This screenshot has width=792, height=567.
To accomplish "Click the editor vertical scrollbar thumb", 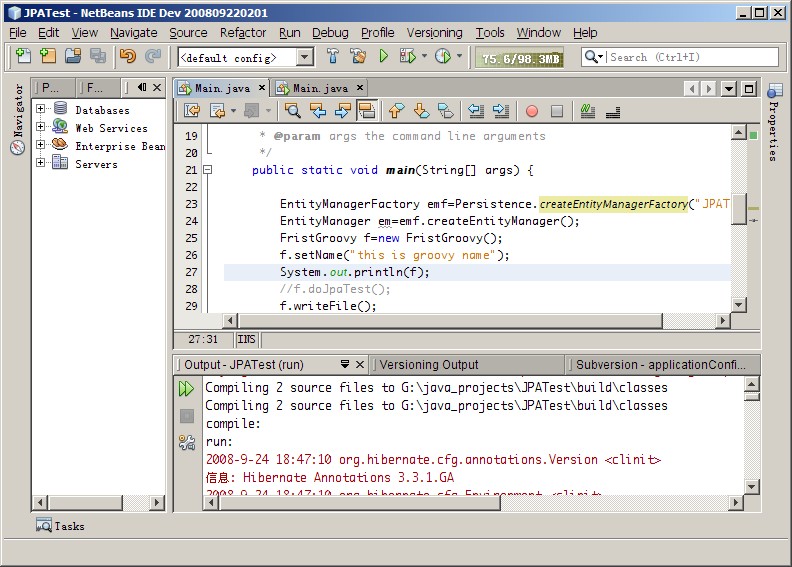I will [738, 209].
